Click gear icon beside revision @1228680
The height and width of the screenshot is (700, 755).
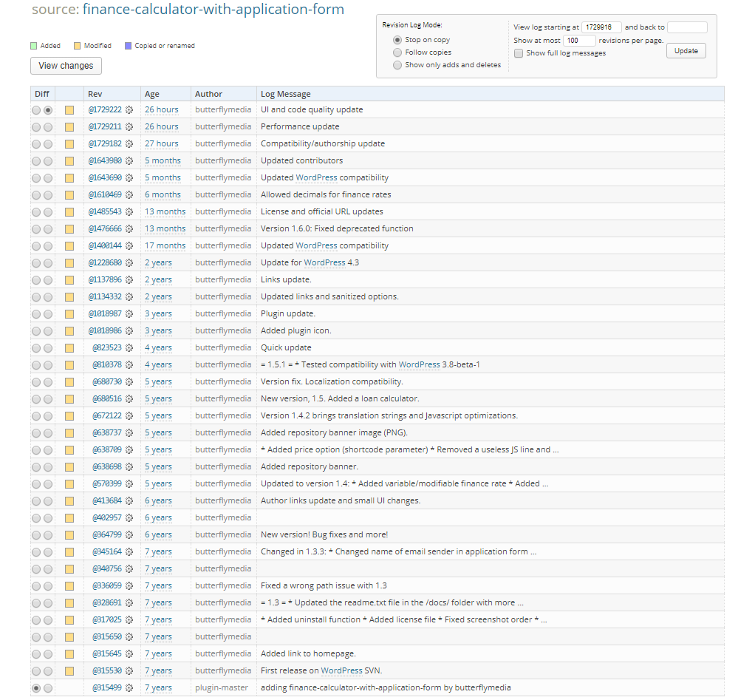(129, 262)
